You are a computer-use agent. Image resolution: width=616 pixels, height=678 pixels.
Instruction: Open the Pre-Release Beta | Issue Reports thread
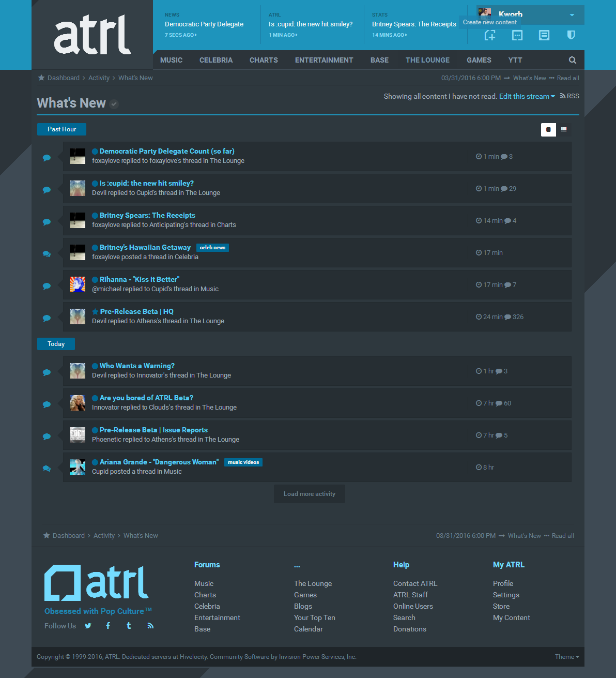[153, 430]
